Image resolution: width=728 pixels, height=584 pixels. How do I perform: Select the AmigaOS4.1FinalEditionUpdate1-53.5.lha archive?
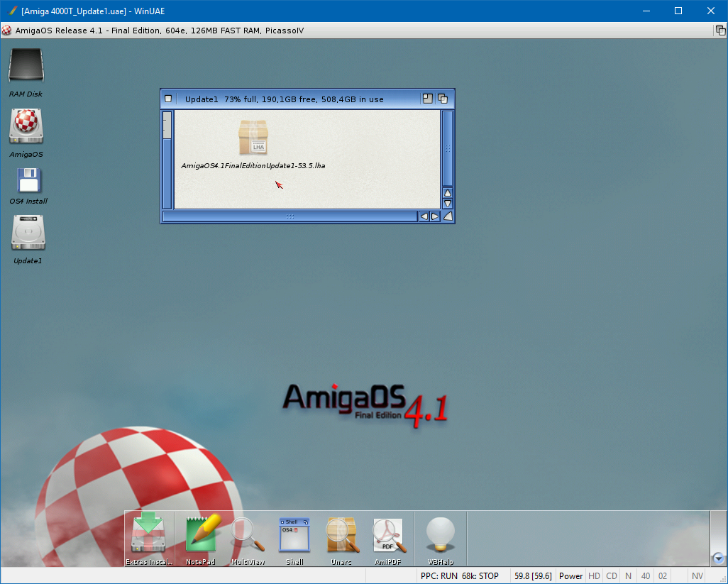click(253, 138)
